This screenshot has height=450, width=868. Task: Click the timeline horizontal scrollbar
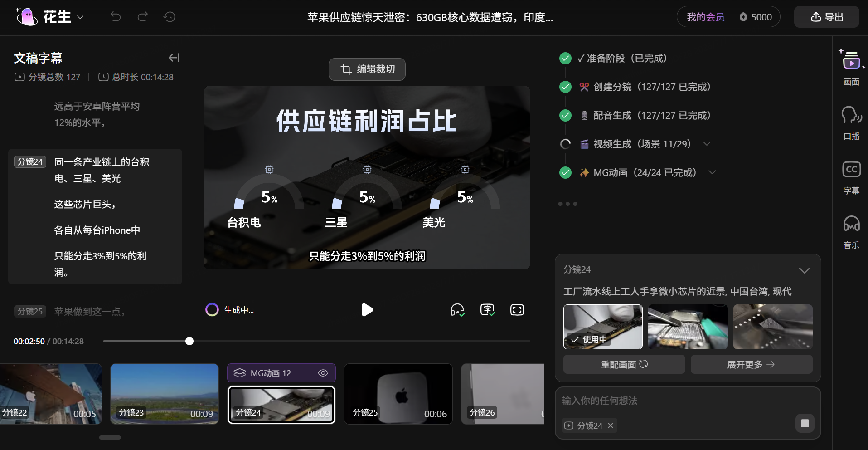(x=110, y=438)
